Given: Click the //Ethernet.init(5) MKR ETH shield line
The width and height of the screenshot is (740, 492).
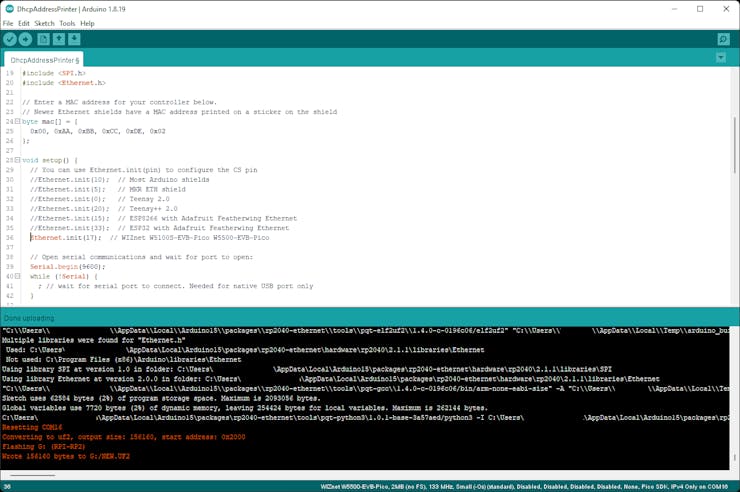Looking at the screenshot, I should [108, 189].
